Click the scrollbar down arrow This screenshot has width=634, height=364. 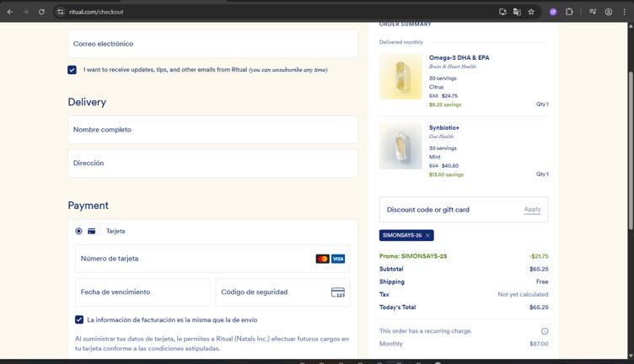[x=631, y=356]
